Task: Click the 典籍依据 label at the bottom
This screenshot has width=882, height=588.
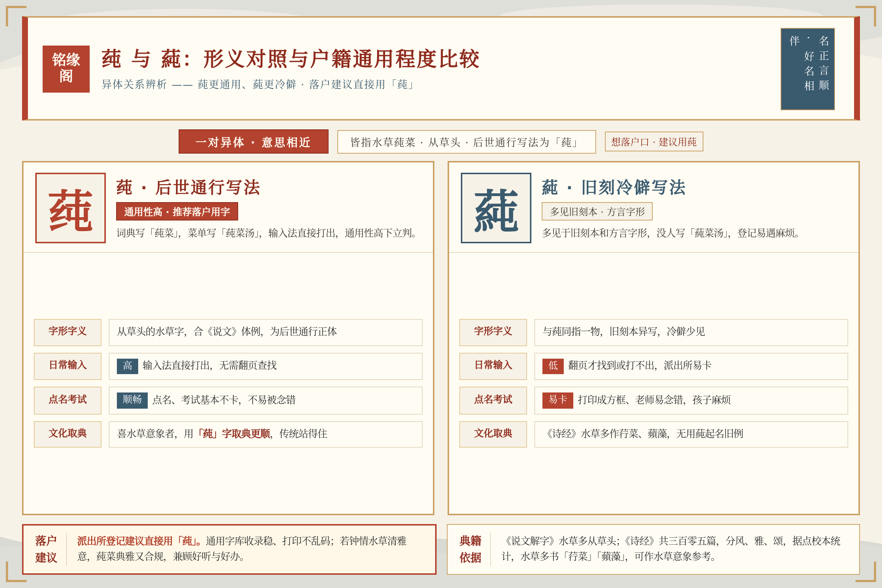Action: coord(470,549)
